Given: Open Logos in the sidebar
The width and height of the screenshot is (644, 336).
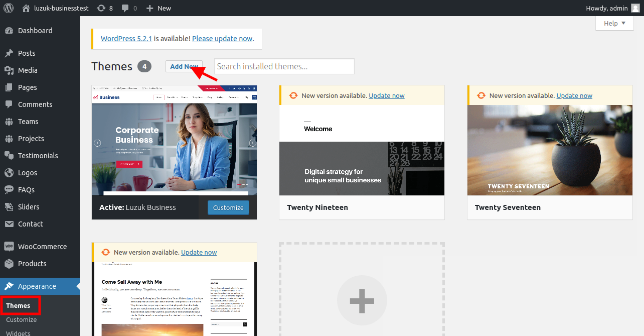Looking at the screenshot, I should [x=28, y=173].
